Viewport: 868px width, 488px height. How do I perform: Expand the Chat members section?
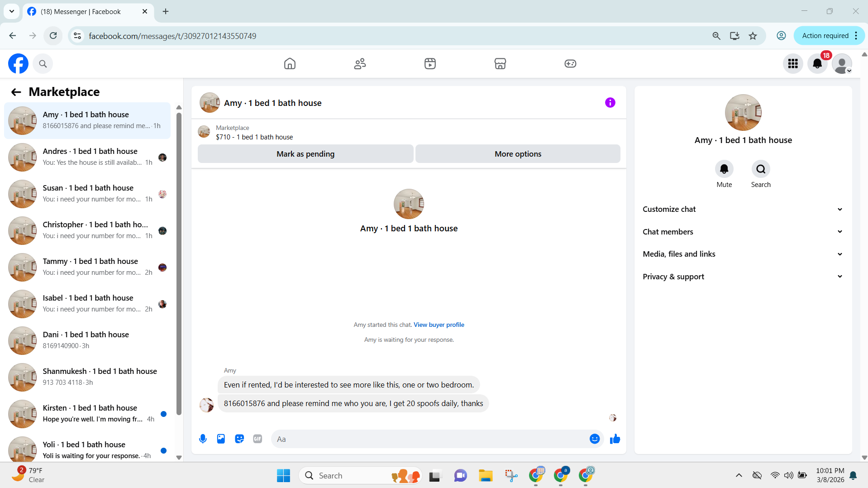(x=743, y=232)
